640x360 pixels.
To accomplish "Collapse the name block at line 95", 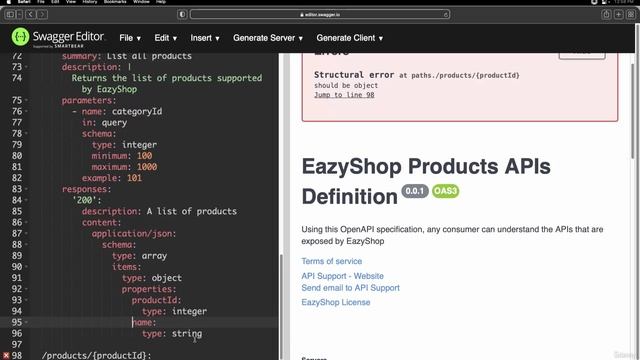I will tap(26, 322).
